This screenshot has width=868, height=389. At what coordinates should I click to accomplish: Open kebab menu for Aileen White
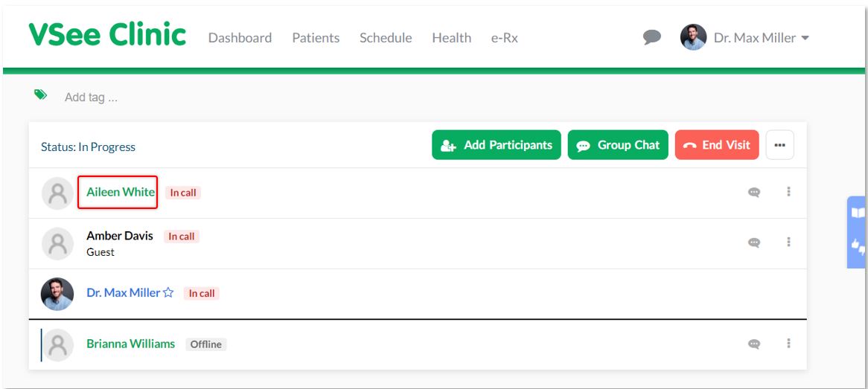pos(788,191)
